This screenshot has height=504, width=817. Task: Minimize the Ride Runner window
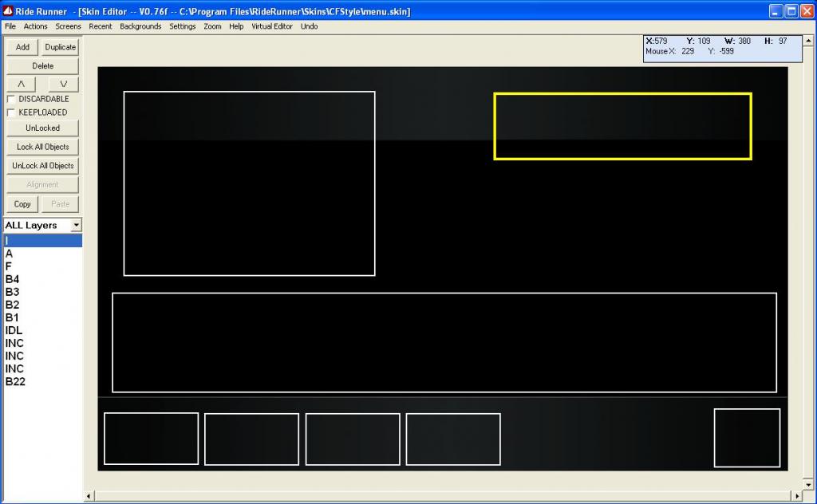pos(776,11)
